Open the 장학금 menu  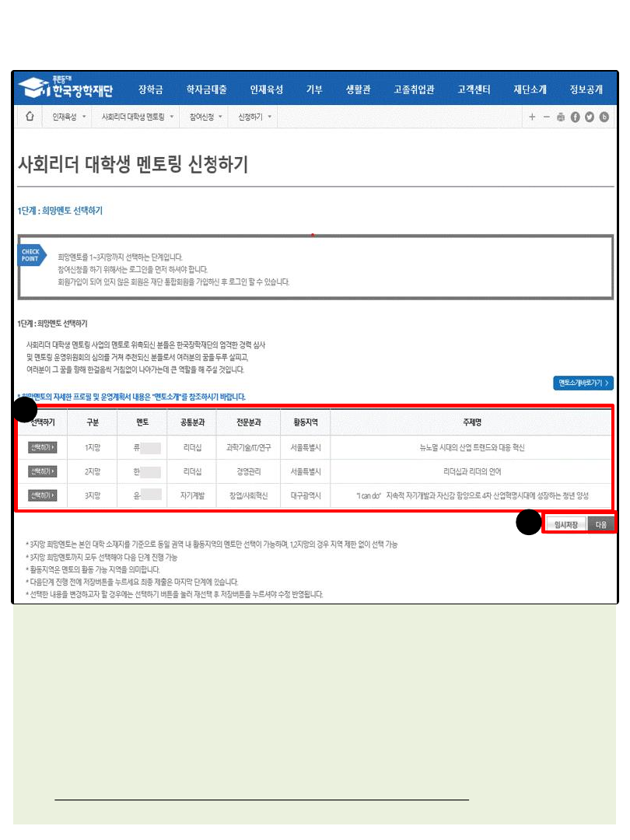(x=151, y=89)
